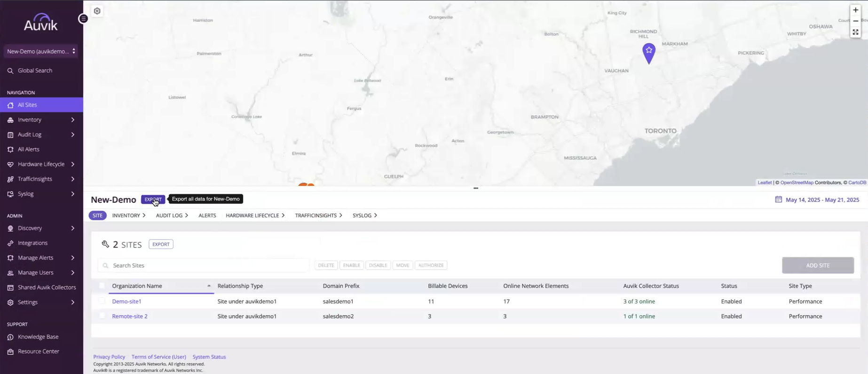Screen dimensions: 868x374
Task: Click EXPORT next to New-Demo title
Action: click(x=153, y=199)
